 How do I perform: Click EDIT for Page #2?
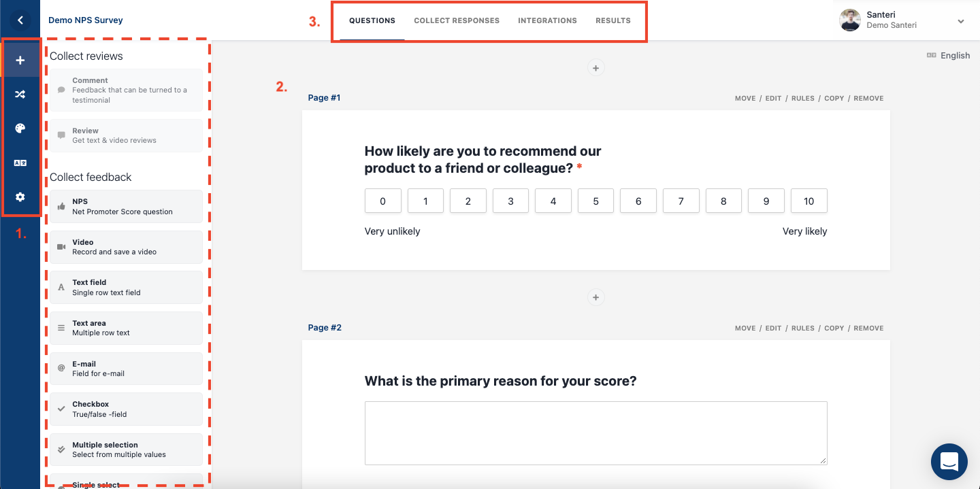773,328
